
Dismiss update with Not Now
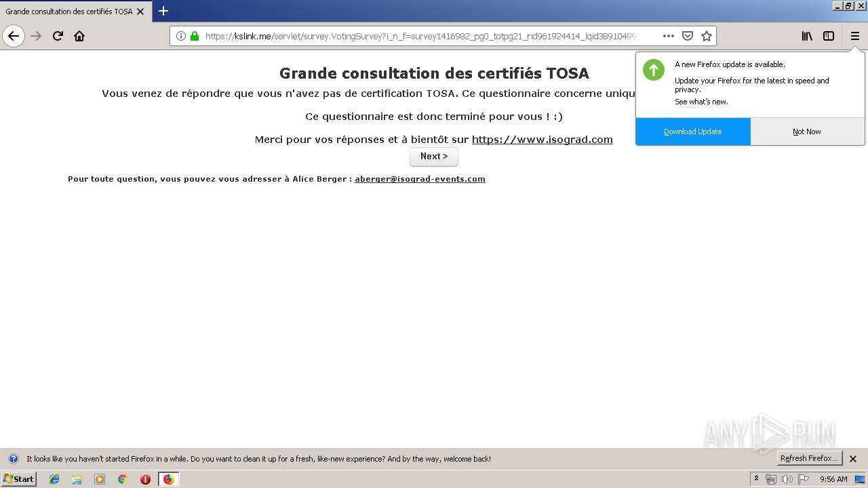coord(807,131)
